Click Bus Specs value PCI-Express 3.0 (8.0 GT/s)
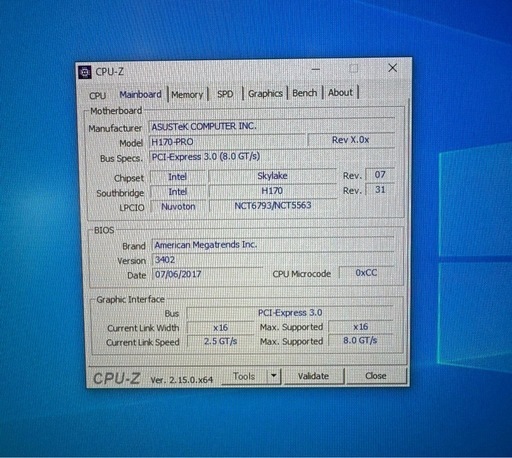Viewport: 512px width, 458px height. [271, 156]
